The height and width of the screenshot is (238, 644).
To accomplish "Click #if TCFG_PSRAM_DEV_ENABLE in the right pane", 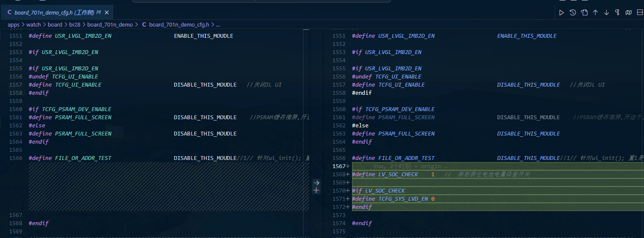I will (393, 109).
